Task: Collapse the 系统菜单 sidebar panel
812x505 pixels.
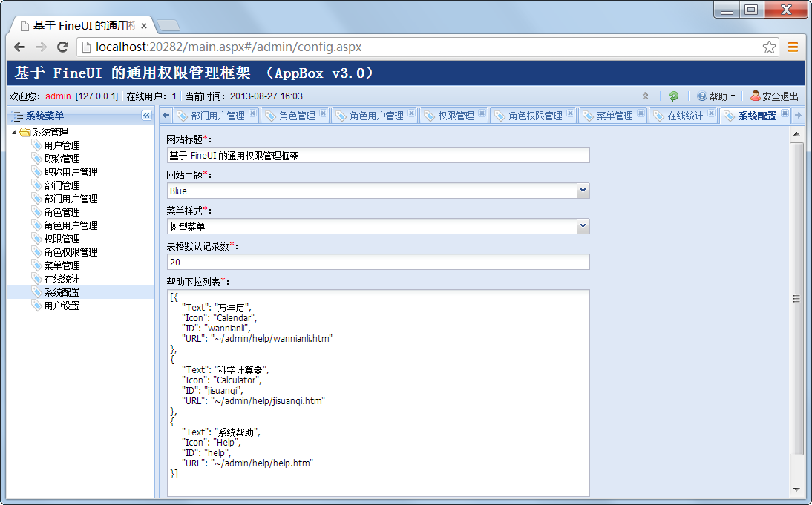Action: (x=146, y=116)
